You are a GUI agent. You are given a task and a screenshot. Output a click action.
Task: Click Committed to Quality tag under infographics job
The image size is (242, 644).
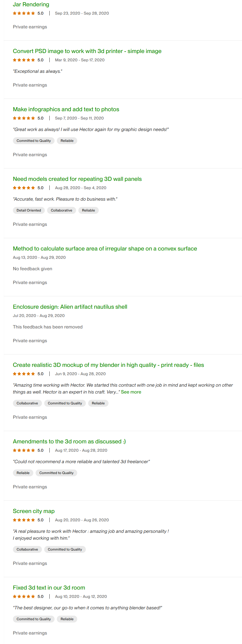click(x=34, y=141)
